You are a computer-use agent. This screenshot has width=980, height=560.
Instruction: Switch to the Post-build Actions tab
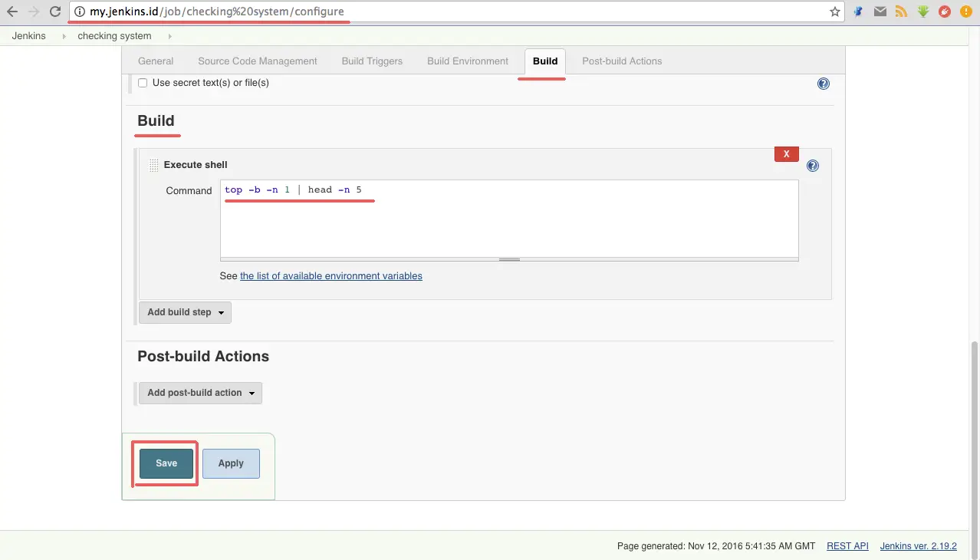[x=622, y=61]
